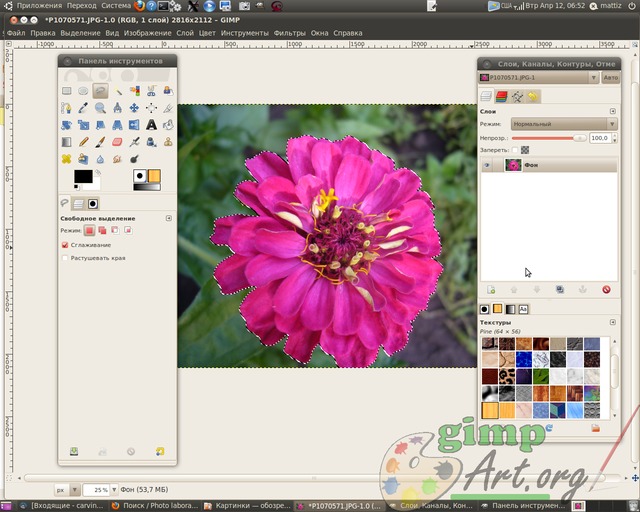Screen dimensions: 640x512
Task: Choose the Ellipse Select tool
Action: [84, 91]
